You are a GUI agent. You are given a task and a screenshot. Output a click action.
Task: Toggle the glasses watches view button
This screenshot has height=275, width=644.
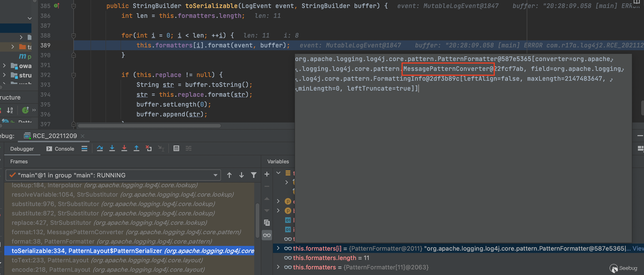click(267, 235)
